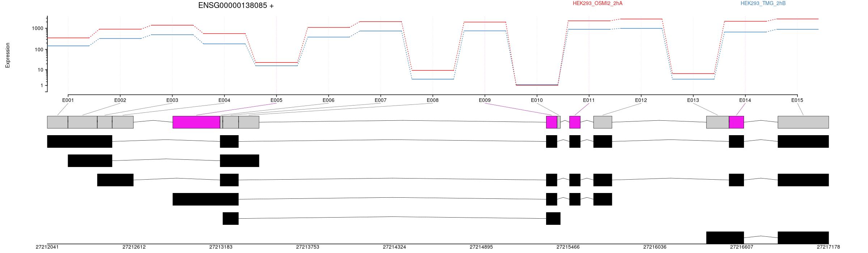
Task: Click first exon of the third transcript
Action: 115,180
